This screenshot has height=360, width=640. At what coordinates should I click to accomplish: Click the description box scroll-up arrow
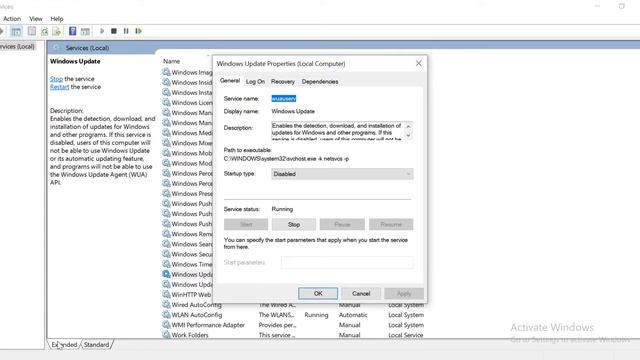408,126
